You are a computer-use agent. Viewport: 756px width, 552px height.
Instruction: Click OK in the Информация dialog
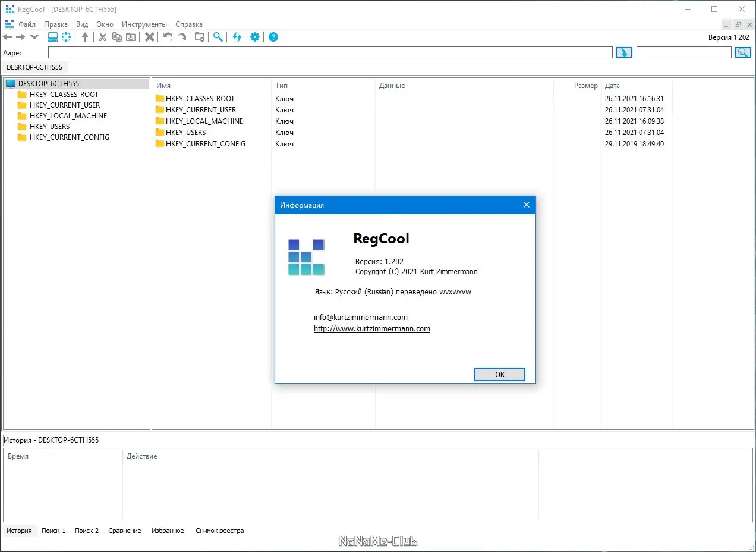tap(500, 374)
